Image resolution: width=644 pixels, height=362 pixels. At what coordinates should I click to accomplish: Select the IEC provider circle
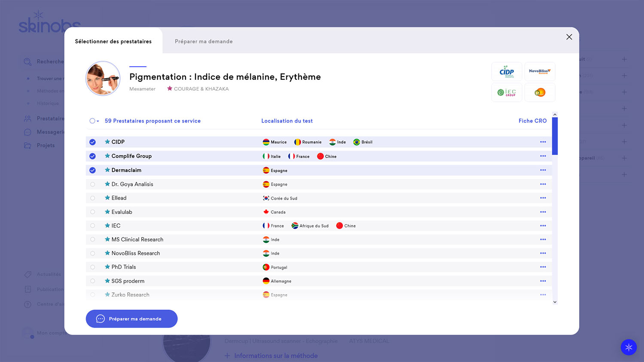tap(92, 226)
